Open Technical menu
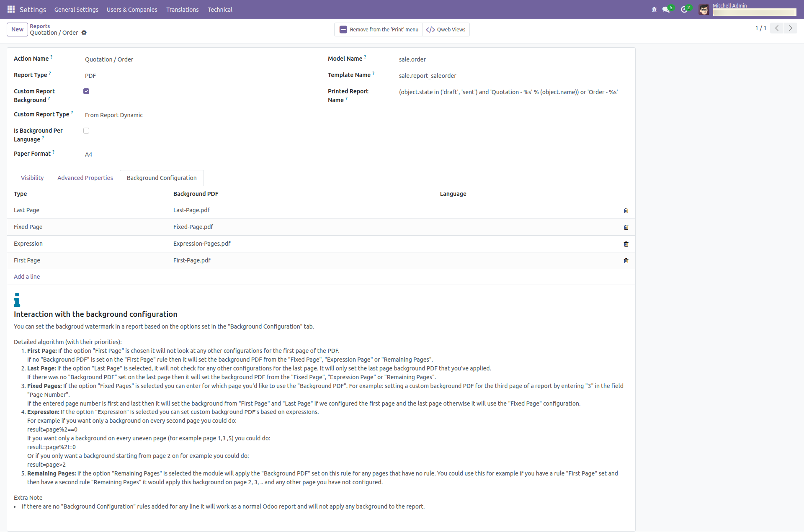The width and height of the screenshot is (804, 532). pyautogui.click(x=220, y=9)
